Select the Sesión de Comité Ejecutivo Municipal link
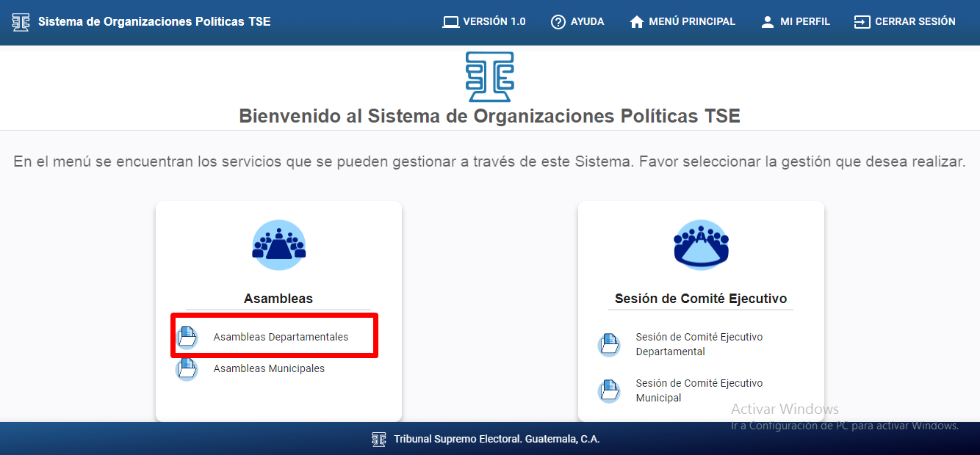Screen dimensions: 980x455 [699, 390]
